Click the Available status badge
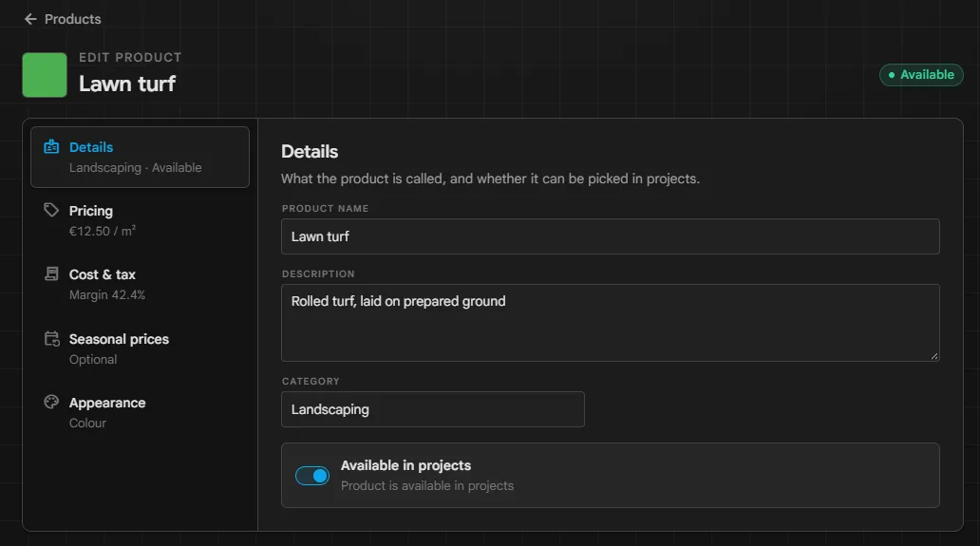Screen dimensions: 980x546 [920, 75]
